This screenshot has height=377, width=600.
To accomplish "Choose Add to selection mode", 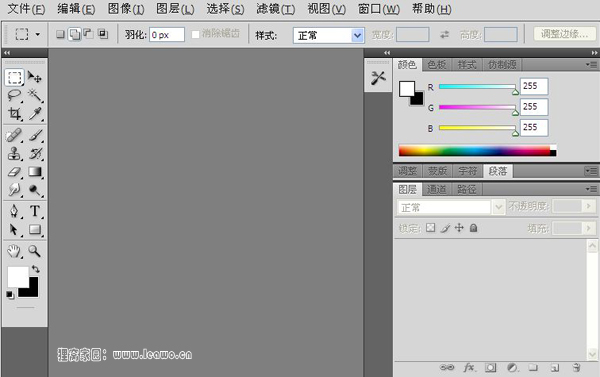I will [x=75, y=34].
